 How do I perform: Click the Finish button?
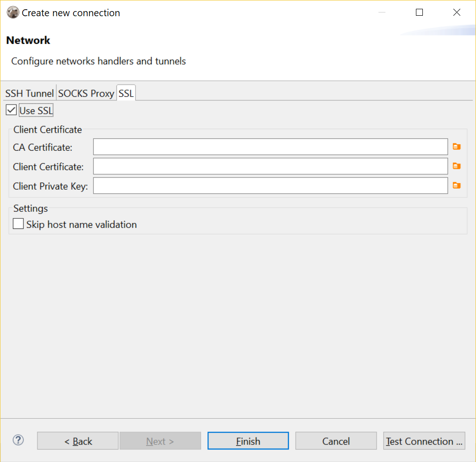248,440
